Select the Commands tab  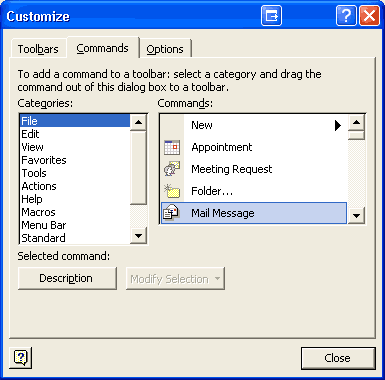click(x=102, y=48)
